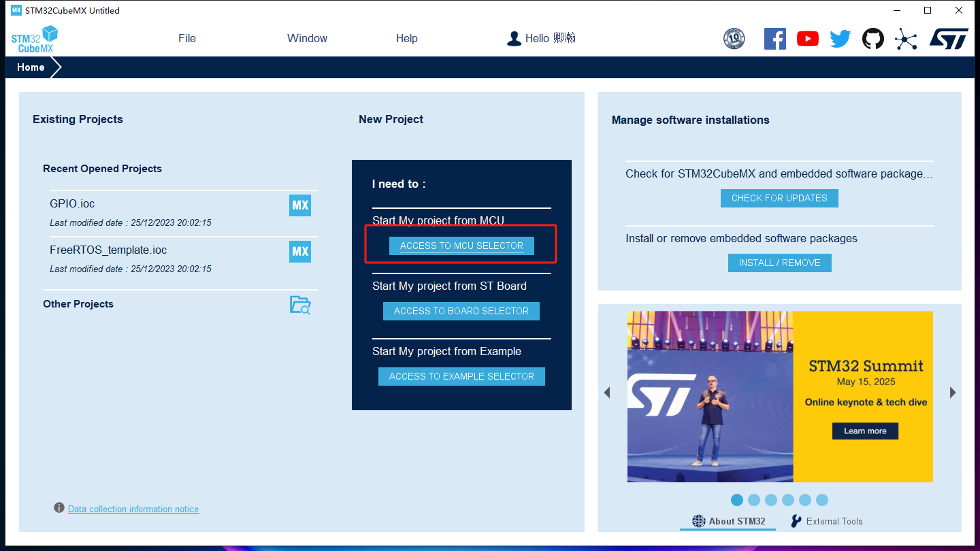Open GPIO.ioc via its MX icon
The height and width of the screenshot is (551, 980).
[300, 205]
